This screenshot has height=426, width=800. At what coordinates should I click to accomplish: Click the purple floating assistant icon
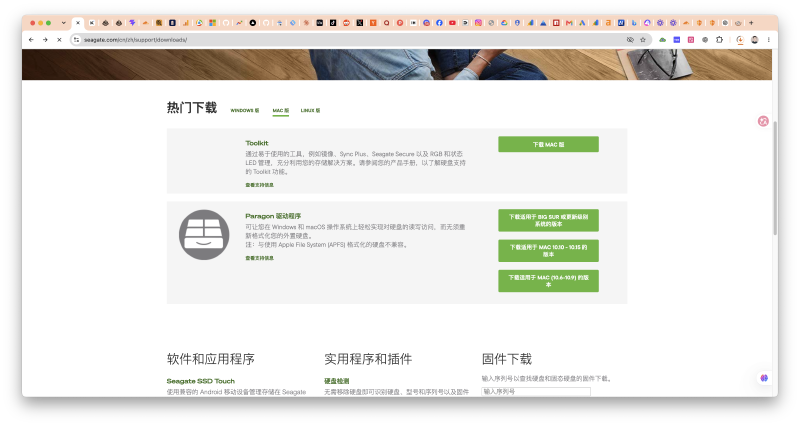pos(764,378)
